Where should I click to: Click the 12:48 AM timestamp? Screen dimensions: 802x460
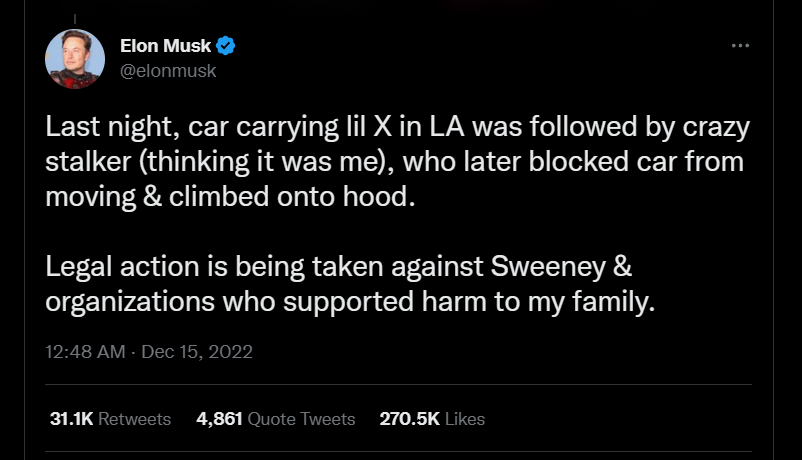pyautogui.click(x=84, y=351)
